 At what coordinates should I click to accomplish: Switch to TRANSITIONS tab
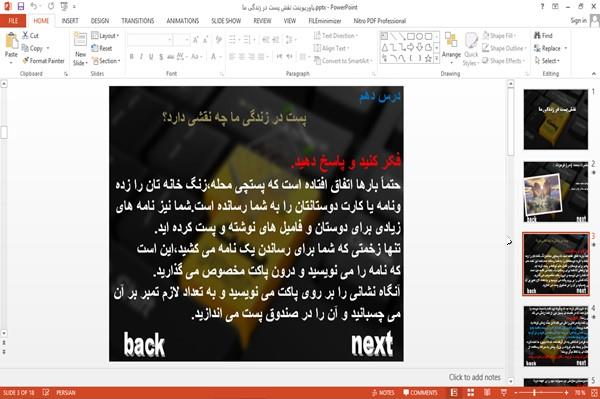click(x=138, y=21)
